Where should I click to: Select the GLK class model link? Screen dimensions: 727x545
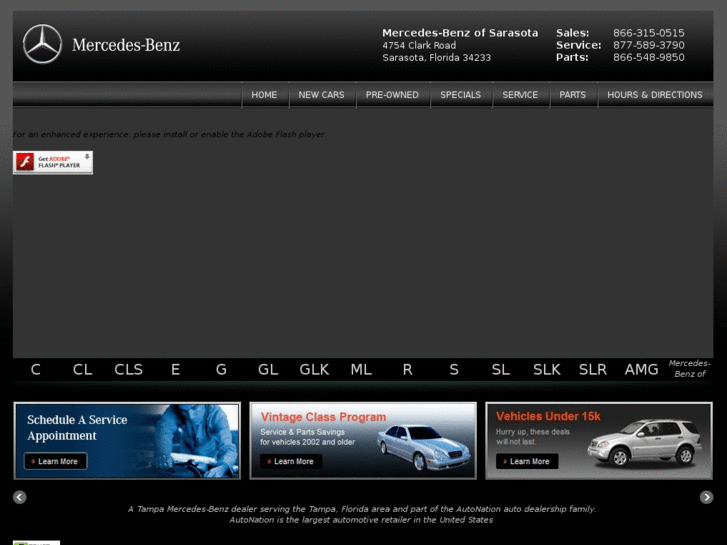click(314, 370)
